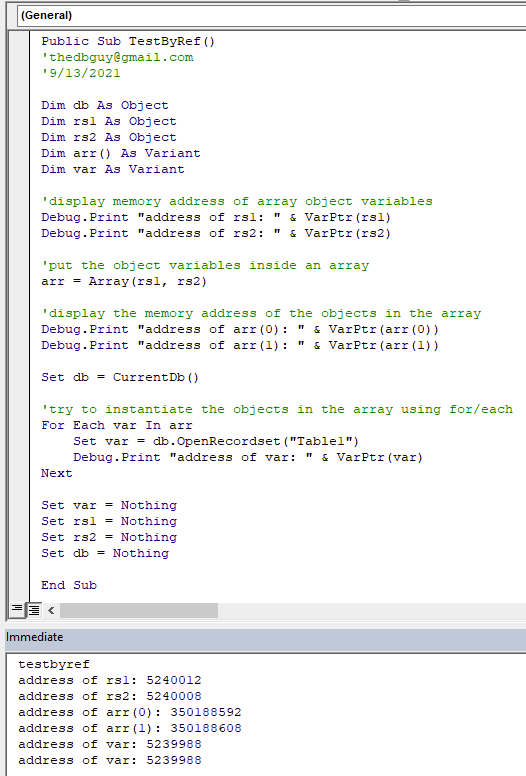The height and width of the screenshot is (776, 526).
Task: Click the Debug.Print line with VarPtr(arr(0))
Action: [x=240, y=329]
